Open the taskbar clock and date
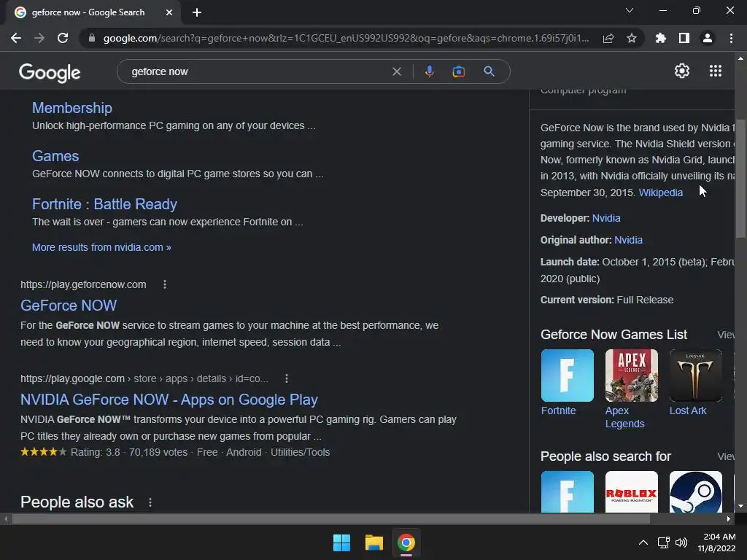The image size is (747, 560). coord(718,542)
